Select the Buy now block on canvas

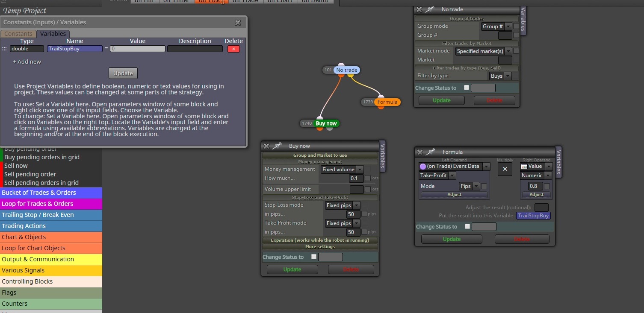pyautogui.click(x=326, y=123)
